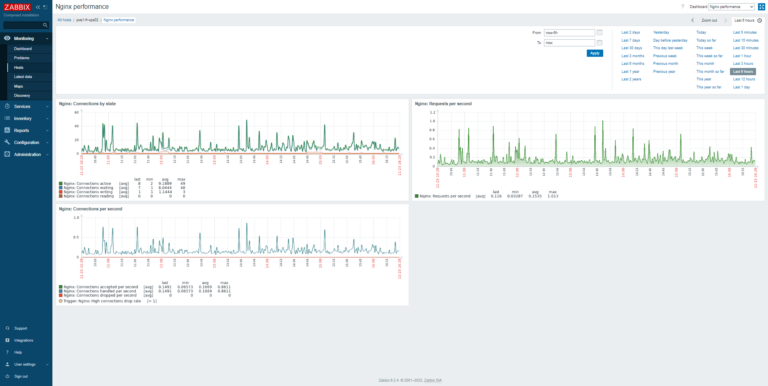
Task: Click the To time input field
Action: coord(569,43)
